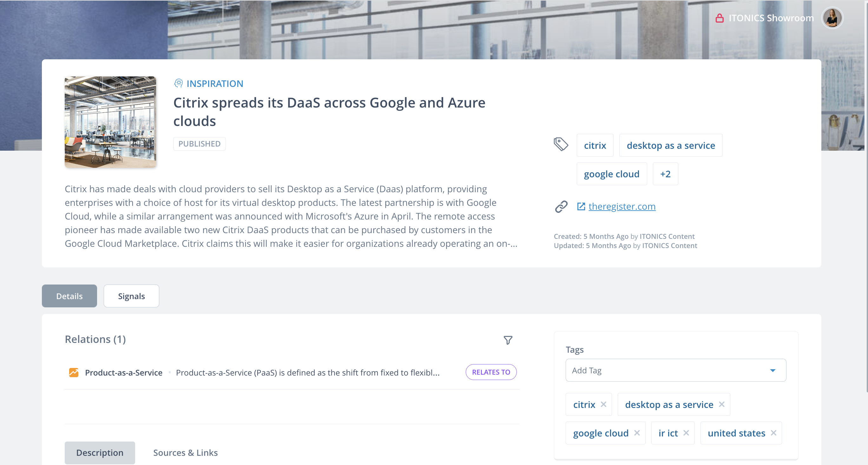
Task: Click the Product-as-a-Service relation description text
Action: point(308,372)
